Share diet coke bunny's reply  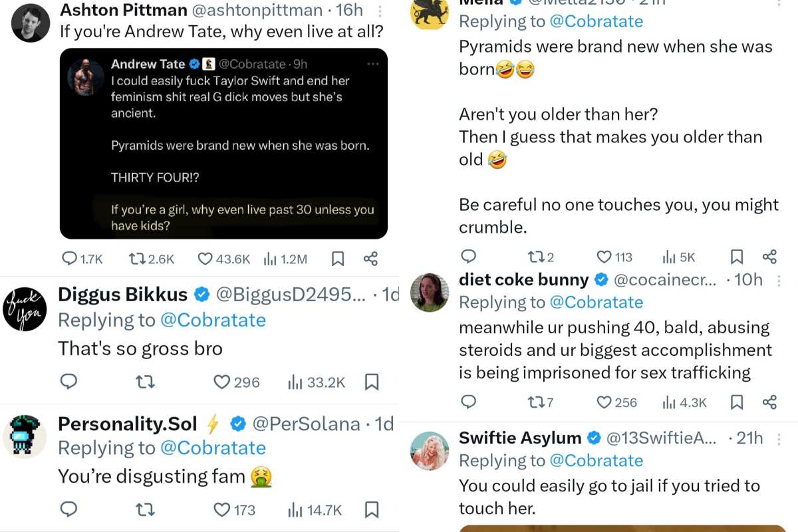coord(769,402)
